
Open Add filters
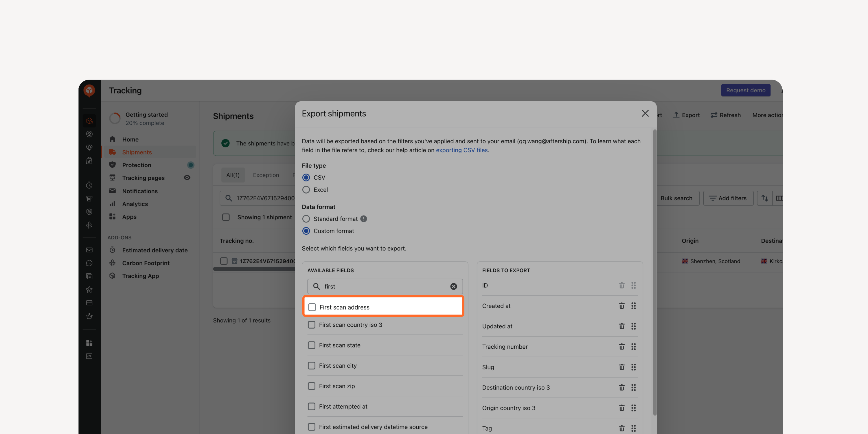[x=728, y=198]
